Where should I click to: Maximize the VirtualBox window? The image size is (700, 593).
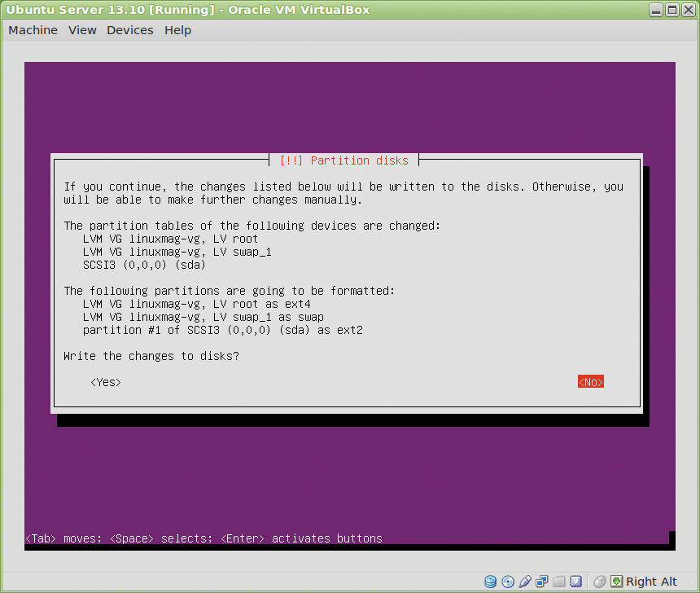point(672,10)
